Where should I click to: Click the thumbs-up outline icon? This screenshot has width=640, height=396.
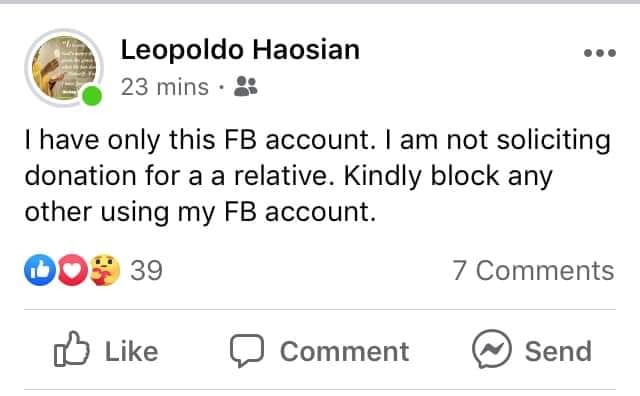click(71, 349)
